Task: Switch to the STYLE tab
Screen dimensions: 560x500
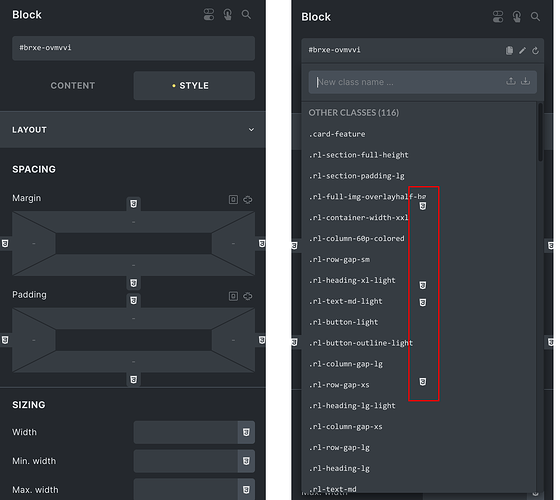Action: point(194,86)
